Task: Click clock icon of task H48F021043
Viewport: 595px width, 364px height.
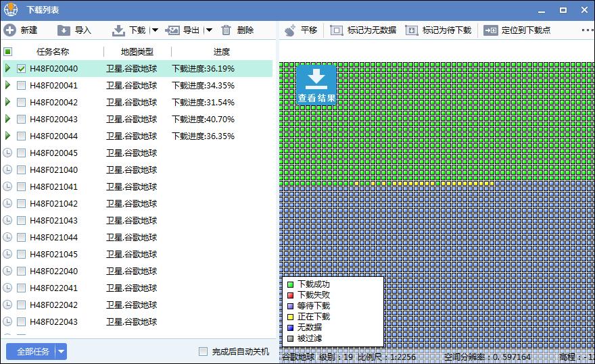Action: pos(7,220)
